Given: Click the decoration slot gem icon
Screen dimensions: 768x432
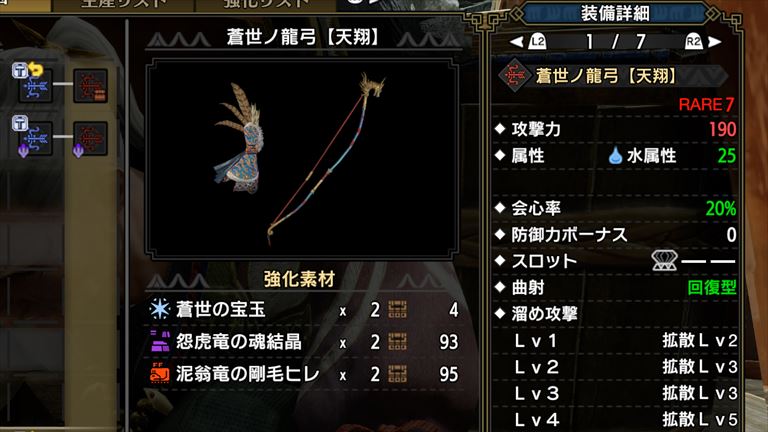Looking at the screenshot, I should 664,261.
